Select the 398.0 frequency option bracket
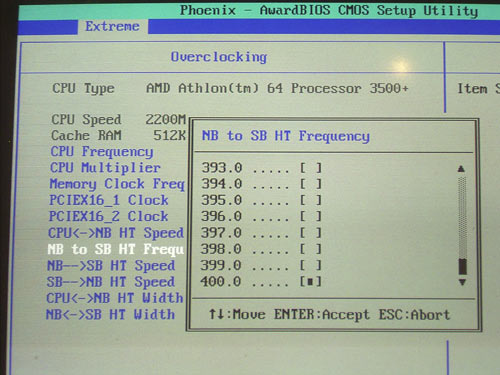The height and width of the screenshot is (375, 500). 311,249
